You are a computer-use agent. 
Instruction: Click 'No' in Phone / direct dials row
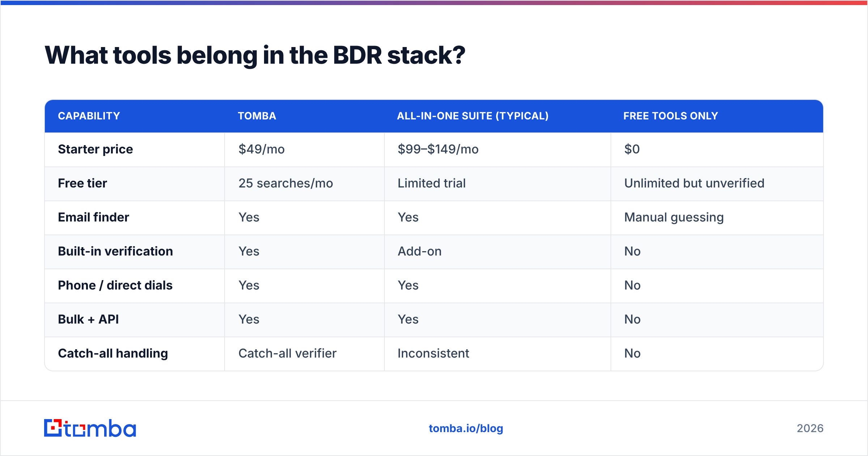pyautogui.click(x=632, y=285)
